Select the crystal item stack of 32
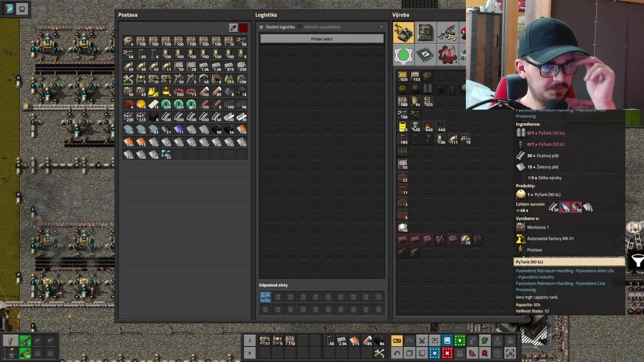 tap(166, 154)
